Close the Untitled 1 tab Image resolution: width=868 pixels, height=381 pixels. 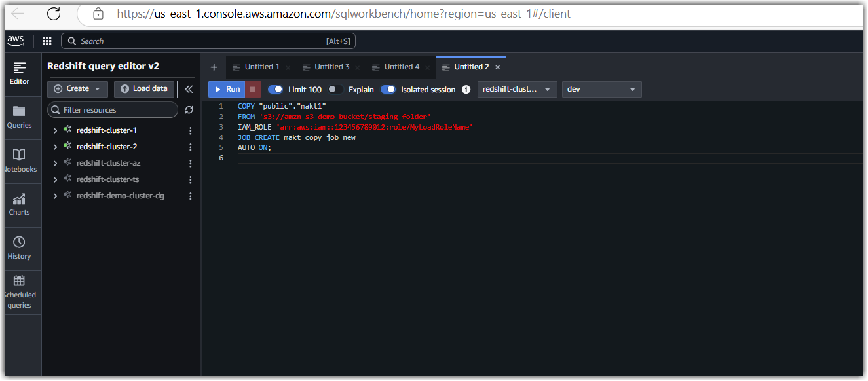[288, 67]
